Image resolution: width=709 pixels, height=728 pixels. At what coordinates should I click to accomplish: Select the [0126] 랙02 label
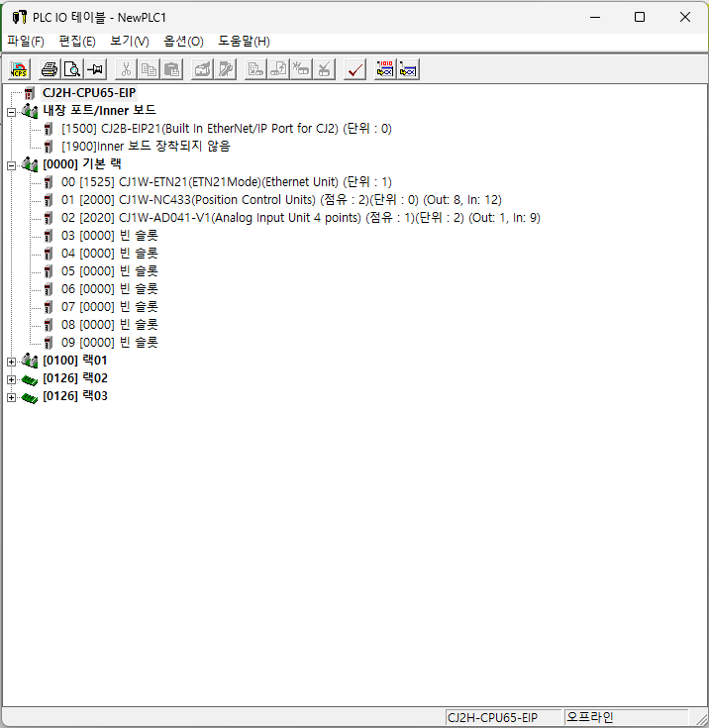pos(75,378)
